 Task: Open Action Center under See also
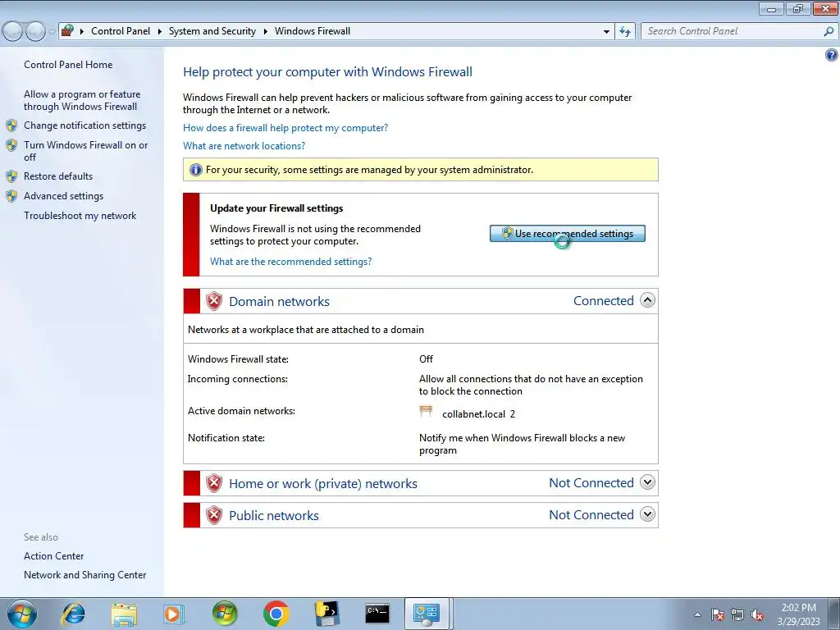click(53, 556)
